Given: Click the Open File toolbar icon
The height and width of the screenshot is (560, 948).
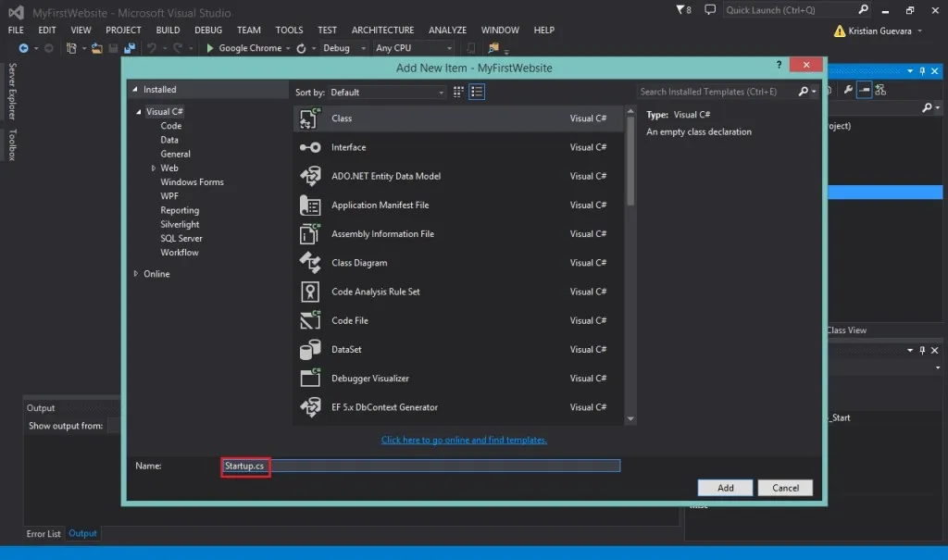Looking at the screenshot, I should tap(96, 48).
